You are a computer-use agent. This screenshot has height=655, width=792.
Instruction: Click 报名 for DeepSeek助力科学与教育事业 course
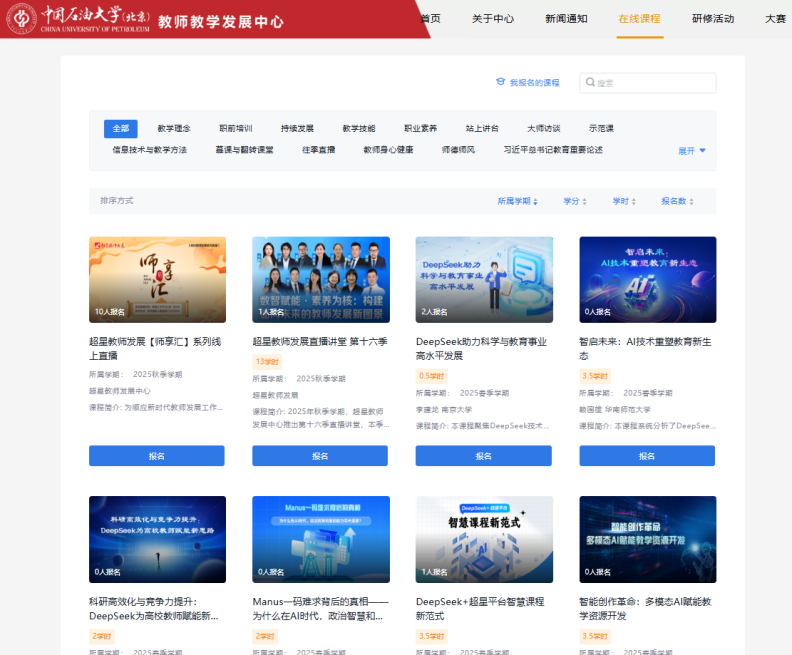pyautogui.click(x=484, y=456)
